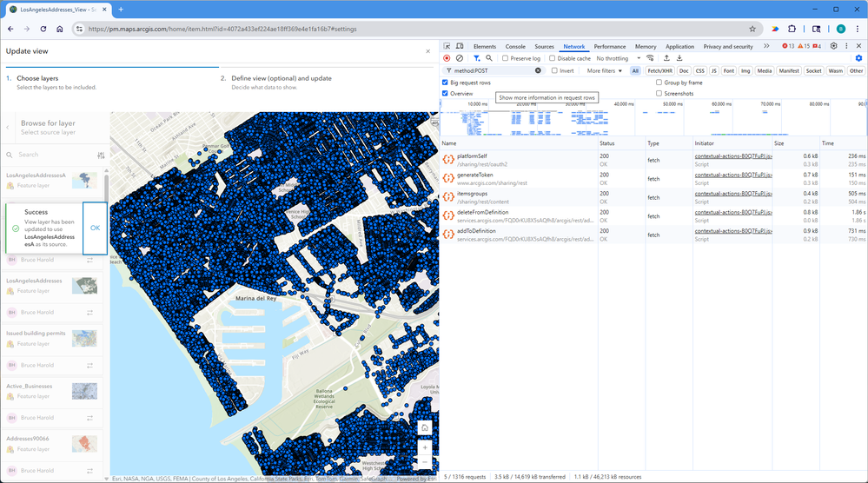Filter requests by Fetch/XHR

[x=660, y=70]
